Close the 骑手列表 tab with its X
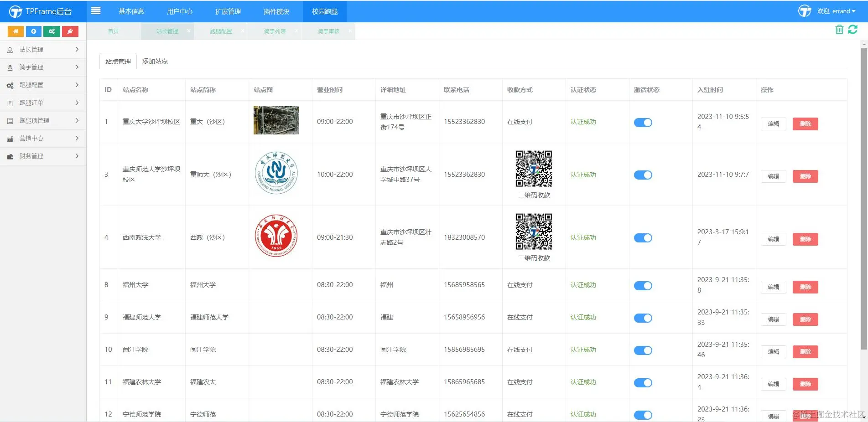868x422 pixels. tap(296, 31)
